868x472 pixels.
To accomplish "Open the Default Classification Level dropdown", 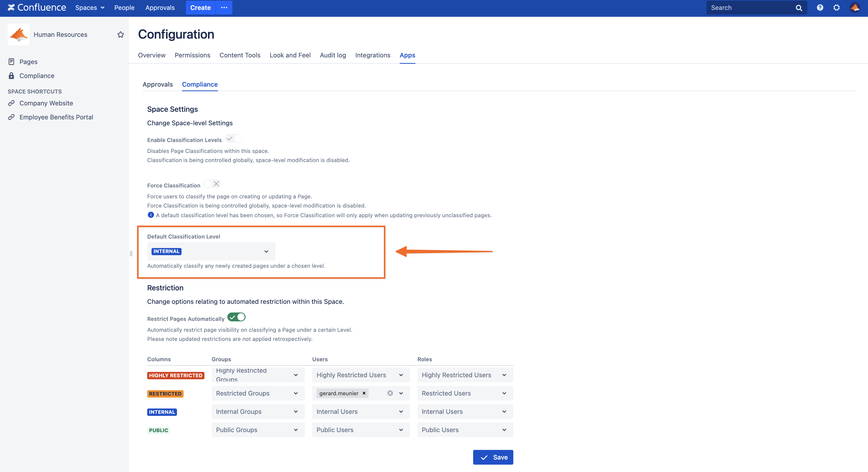I will [x=211, y=251].
